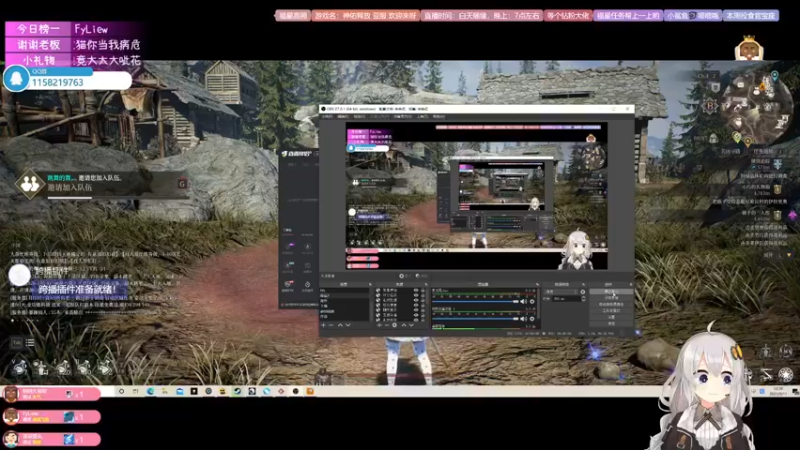Accept party invite with the G key prompt
The image size is (800, 450).
[x=182, y=184]
